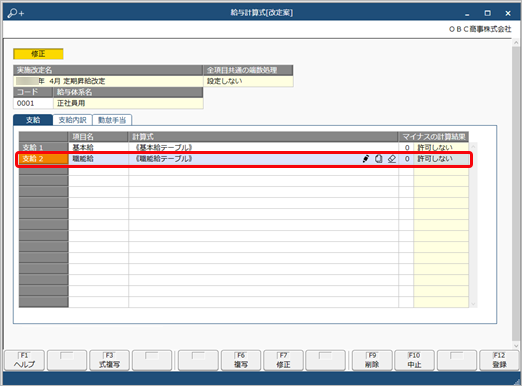Image resolution: width=522 pixels, height=386 pixels.
Task: Click the F12 登録 button
Action: (499, 360)
